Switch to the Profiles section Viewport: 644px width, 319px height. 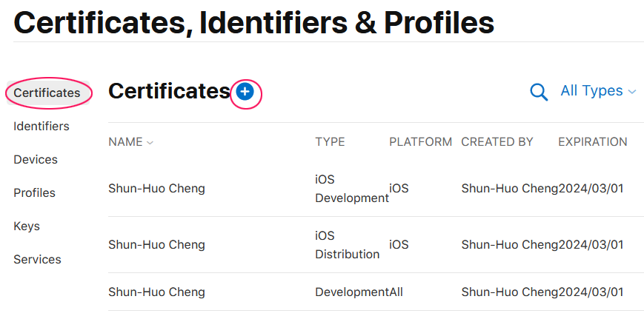35,192
